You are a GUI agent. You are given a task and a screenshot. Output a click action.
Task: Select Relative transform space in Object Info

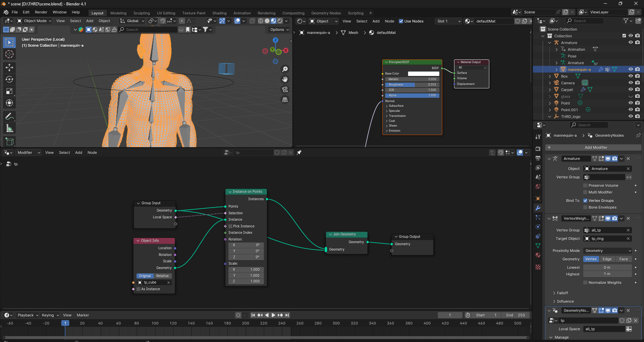[162, 276]
